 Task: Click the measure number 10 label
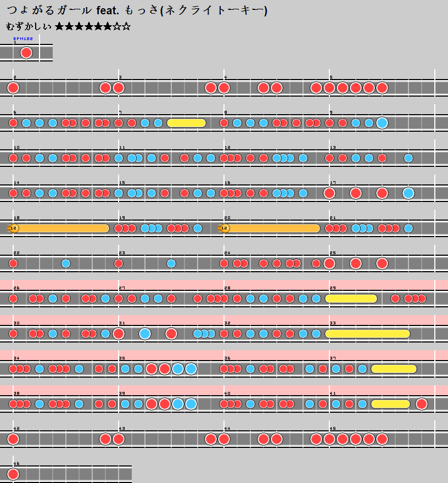click(x=16, y=148)
